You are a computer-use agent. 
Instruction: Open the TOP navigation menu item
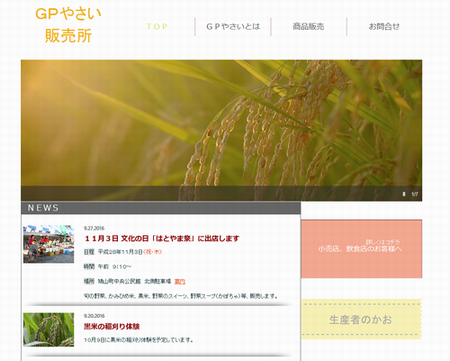point(157,26)
